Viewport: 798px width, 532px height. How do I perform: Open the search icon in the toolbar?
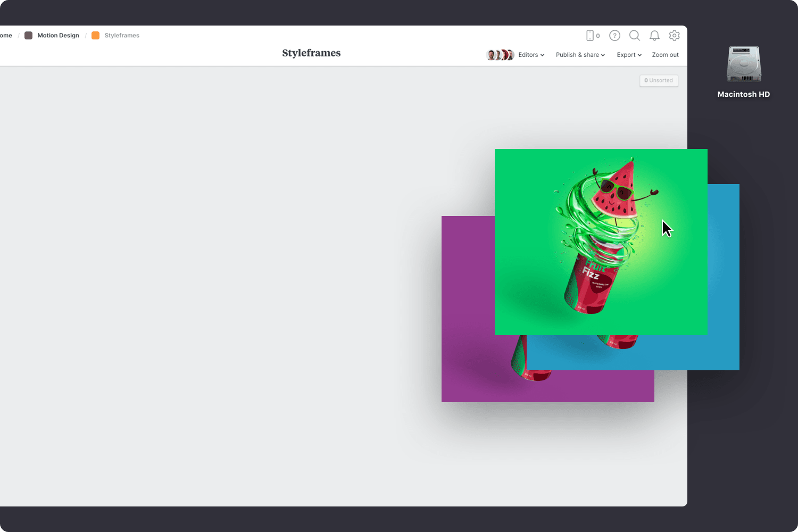click(x=635, y=35)
